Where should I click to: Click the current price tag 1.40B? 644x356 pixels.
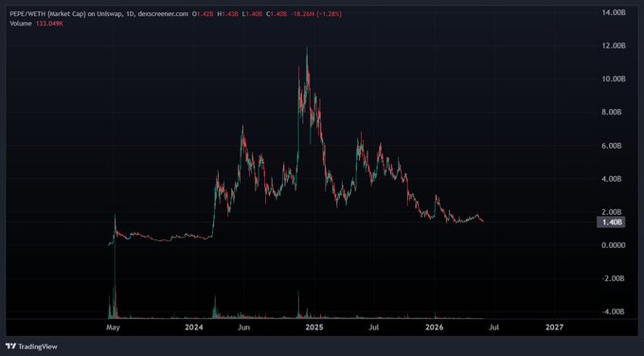coord(612,222)
